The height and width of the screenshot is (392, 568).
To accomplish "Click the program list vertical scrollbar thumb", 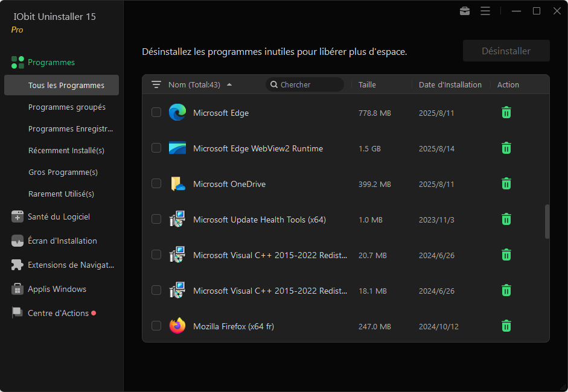I will point(547,221).
